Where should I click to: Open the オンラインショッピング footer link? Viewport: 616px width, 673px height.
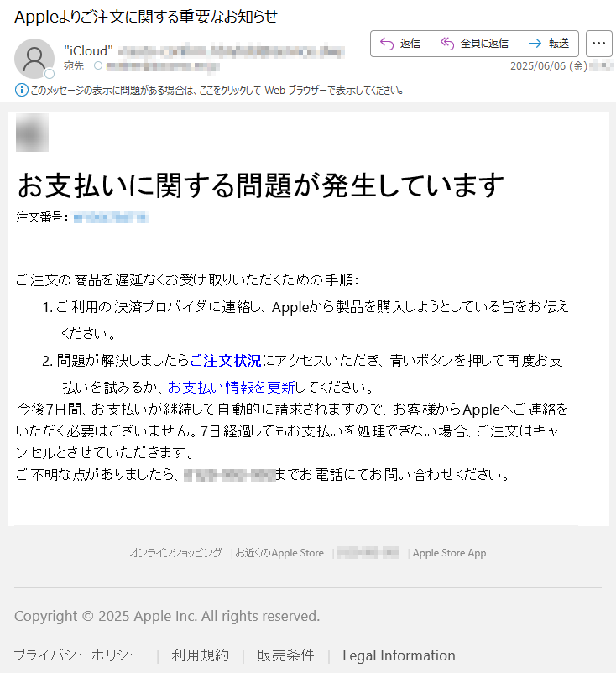[176, 553]
